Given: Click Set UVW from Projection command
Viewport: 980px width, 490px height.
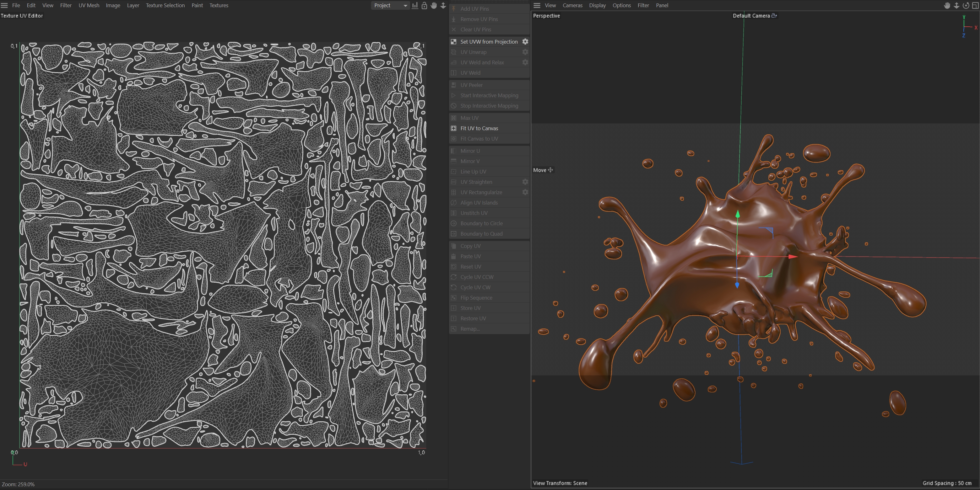Looking at the screenshot, I should pos(489,41).
